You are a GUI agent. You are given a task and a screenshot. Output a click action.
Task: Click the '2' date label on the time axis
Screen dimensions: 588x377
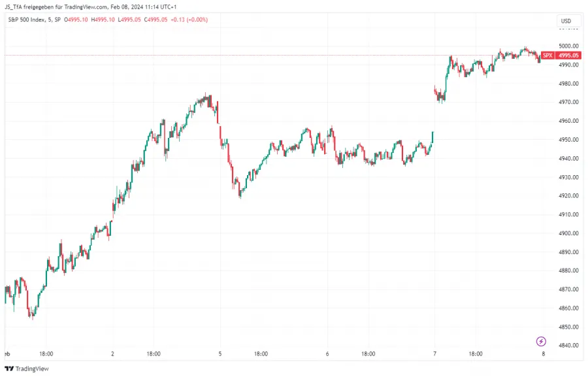point(112,353)
